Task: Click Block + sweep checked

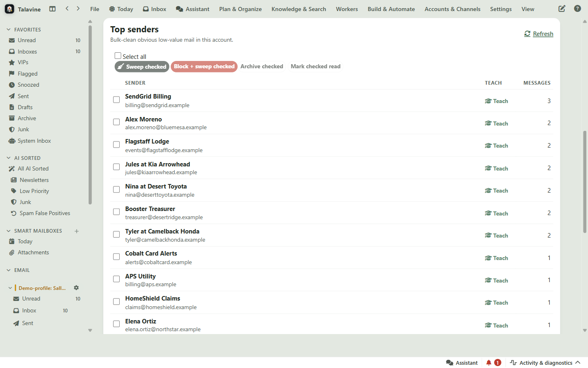Action: (204, 67)
